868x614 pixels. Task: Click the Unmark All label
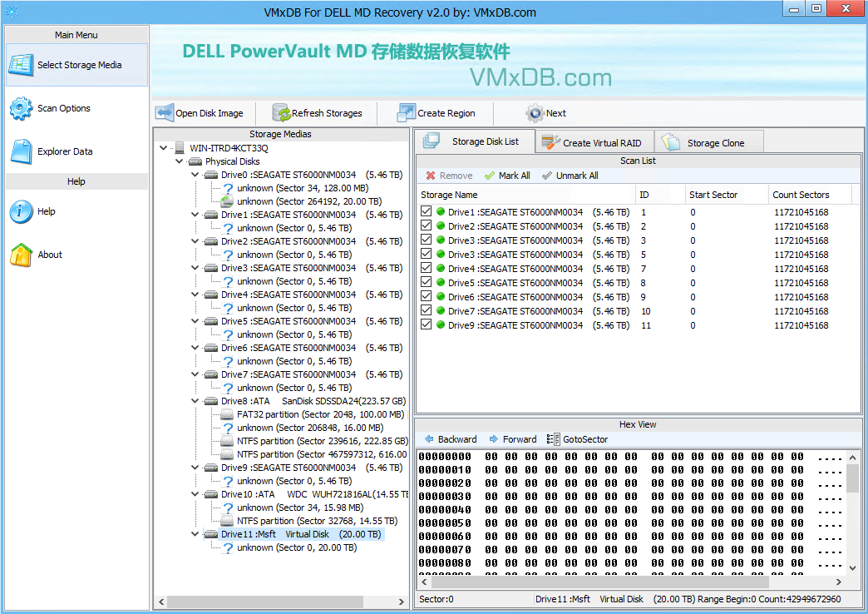tap(577, 176)
